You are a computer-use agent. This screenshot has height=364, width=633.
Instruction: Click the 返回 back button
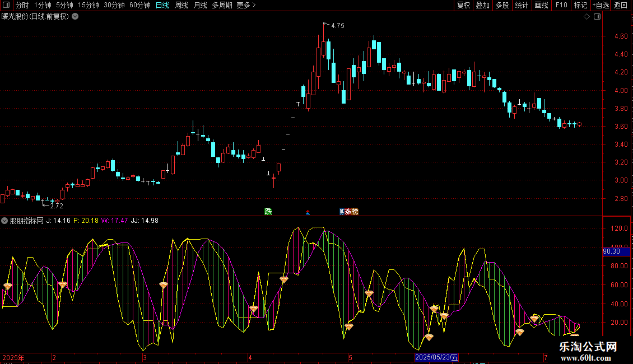(621, 5)
